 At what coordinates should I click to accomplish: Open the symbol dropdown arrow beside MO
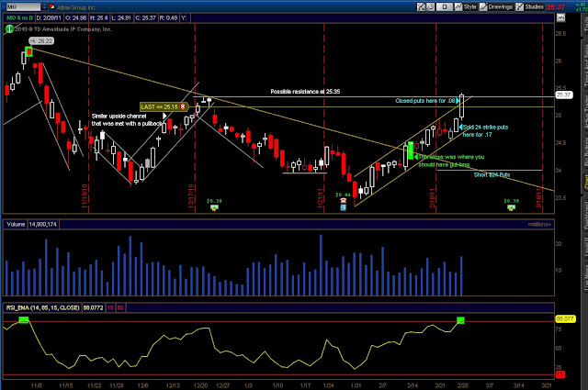[45, 7]
